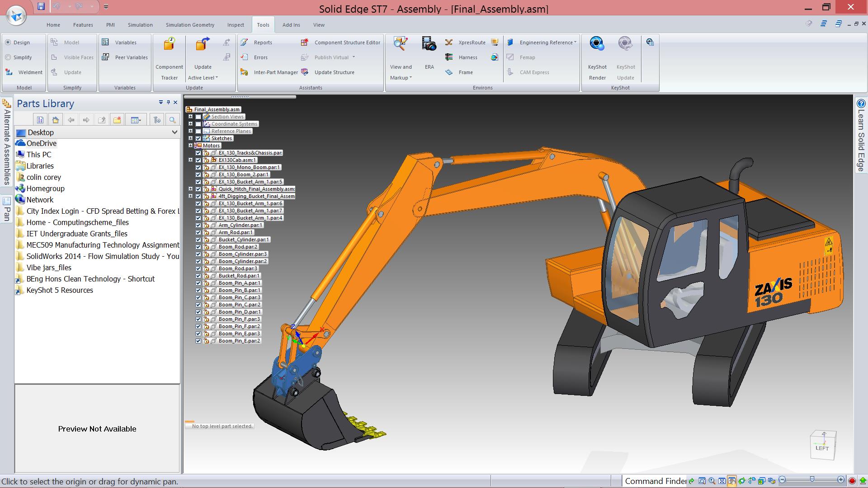This screenshot has height=488, width=868.
Task: Click the zoom in plus button
Action: 840,480
